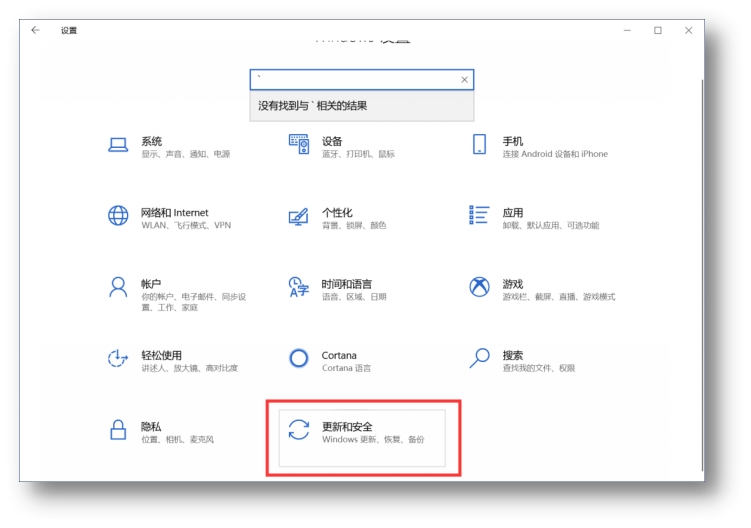Screen dimensions: 751x528
Task: Open the 系统 laptop icon
Action: [118, 145]
